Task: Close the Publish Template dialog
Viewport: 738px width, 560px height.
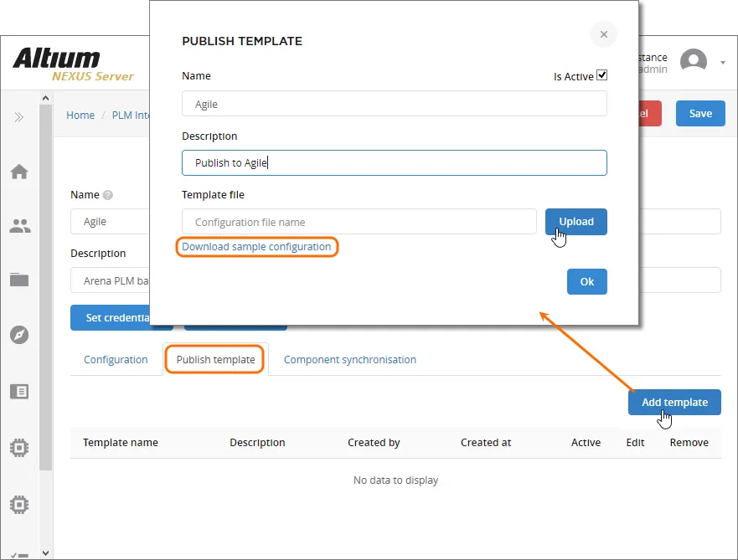Action: (x=603, y=34)
